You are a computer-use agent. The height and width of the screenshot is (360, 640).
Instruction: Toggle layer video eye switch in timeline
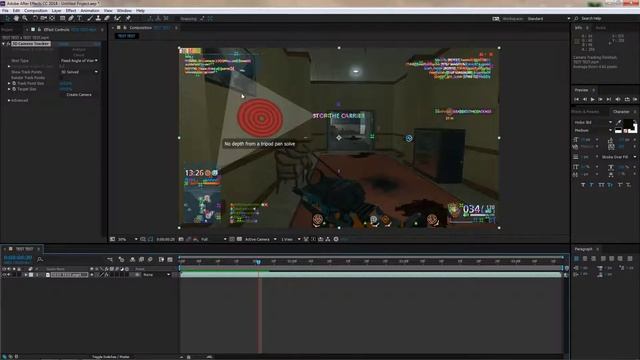(4, 275)
